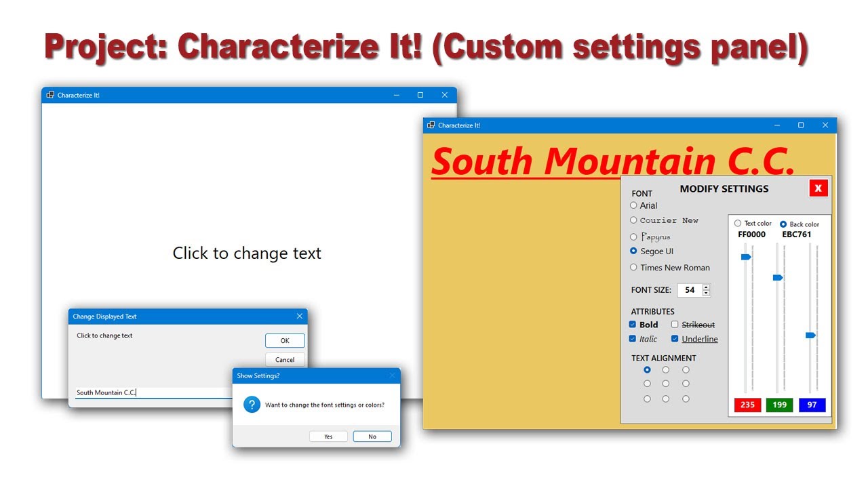Close the Show Settings? dialog via title bar X
Image resolution: width=868 pixels, height=488 pixels.
coord(392,375)
